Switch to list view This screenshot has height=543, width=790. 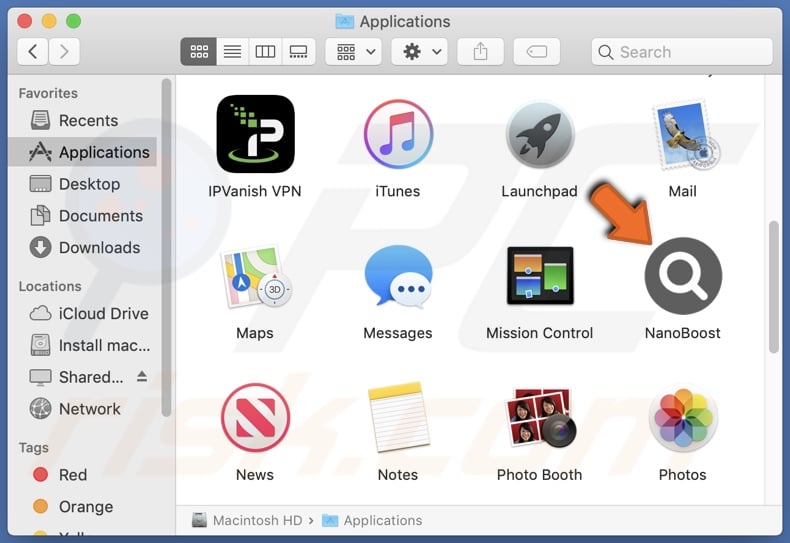[x=232, y=51]
